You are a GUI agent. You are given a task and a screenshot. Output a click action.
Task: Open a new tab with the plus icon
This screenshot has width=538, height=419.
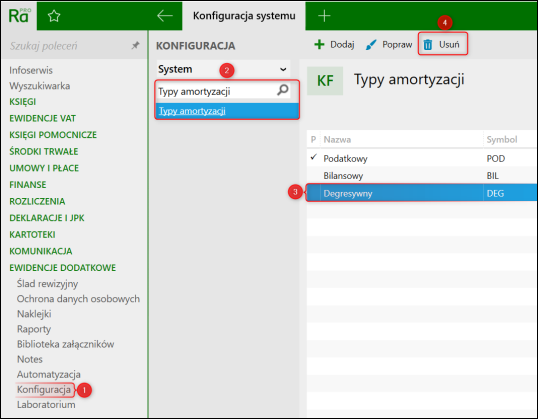pyautogui.click(x=324, y=16)
